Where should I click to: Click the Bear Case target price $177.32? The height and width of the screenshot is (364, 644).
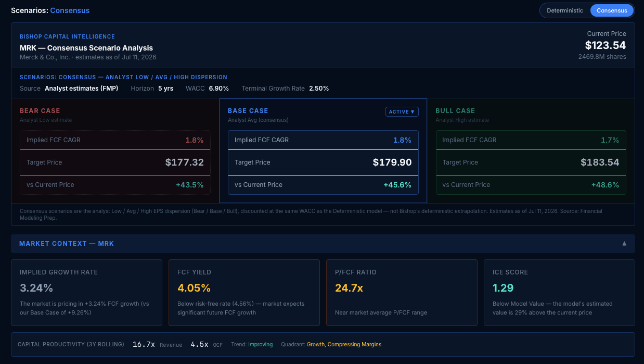pyautogui.click(x=185, y=162)
